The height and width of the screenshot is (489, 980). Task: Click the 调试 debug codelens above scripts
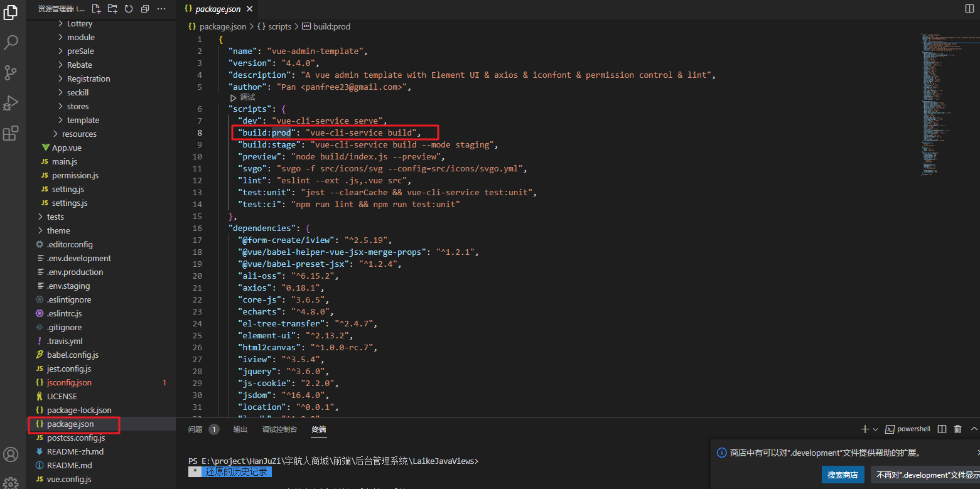coord(243,97)
